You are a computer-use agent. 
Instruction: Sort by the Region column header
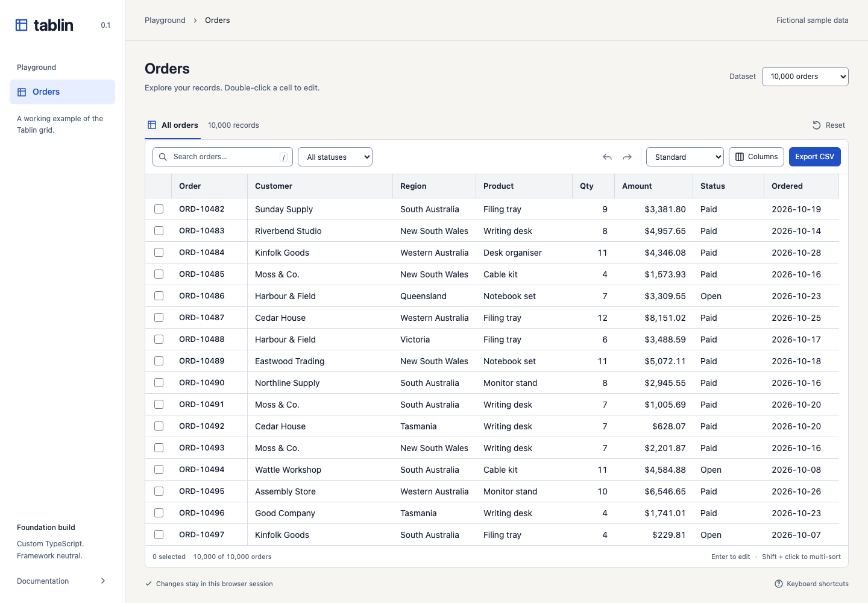[x=434, y=186]
